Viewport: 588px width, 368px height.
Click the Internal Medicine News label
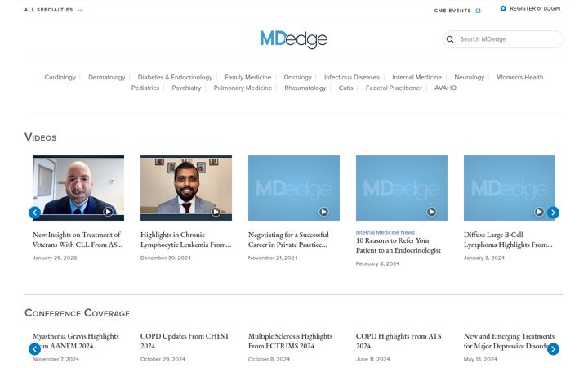tap(385, 232)
